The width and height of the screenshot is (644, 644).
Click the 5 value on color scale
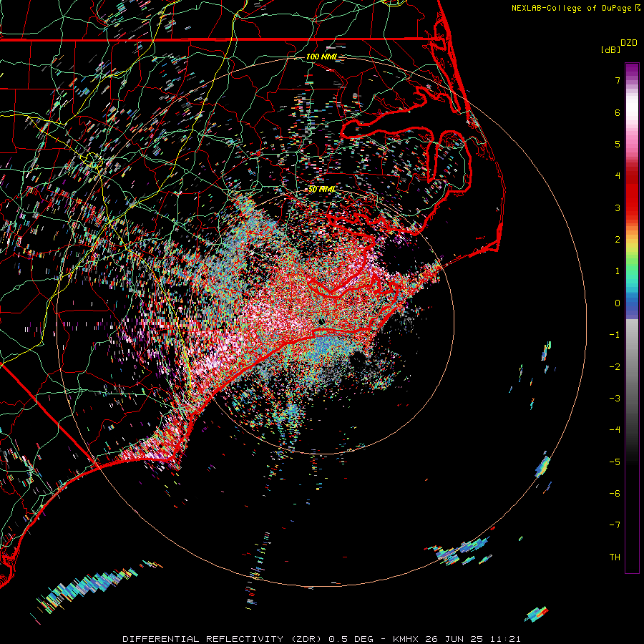[x=618, y=144]
